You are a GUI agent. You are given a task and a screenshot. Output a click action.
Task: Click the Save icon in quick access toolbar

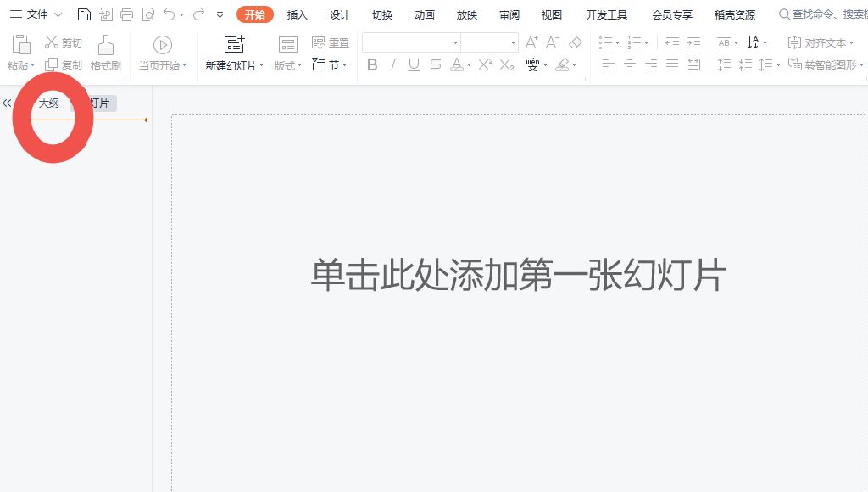(85, 14)
